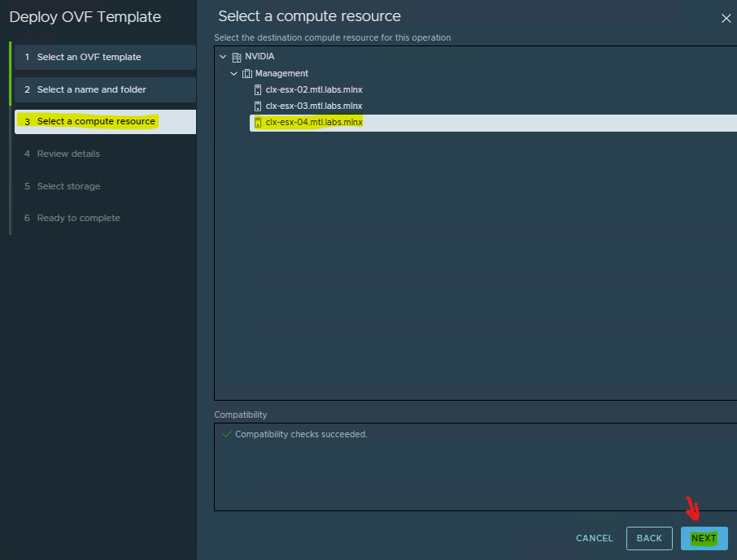This screenshot has height=560, width=737.
Task: Click the 'Select a compute resource' page title
Action: [309, 16]
